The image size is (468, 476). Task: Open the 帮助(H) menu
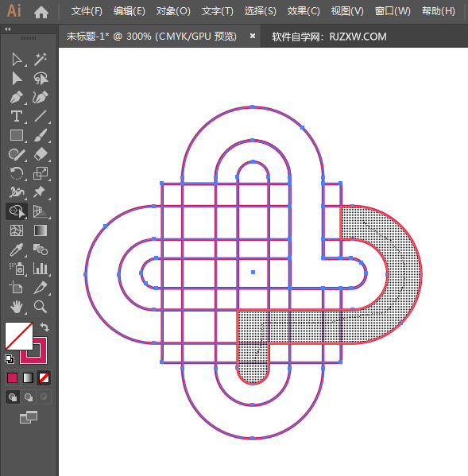439,12
